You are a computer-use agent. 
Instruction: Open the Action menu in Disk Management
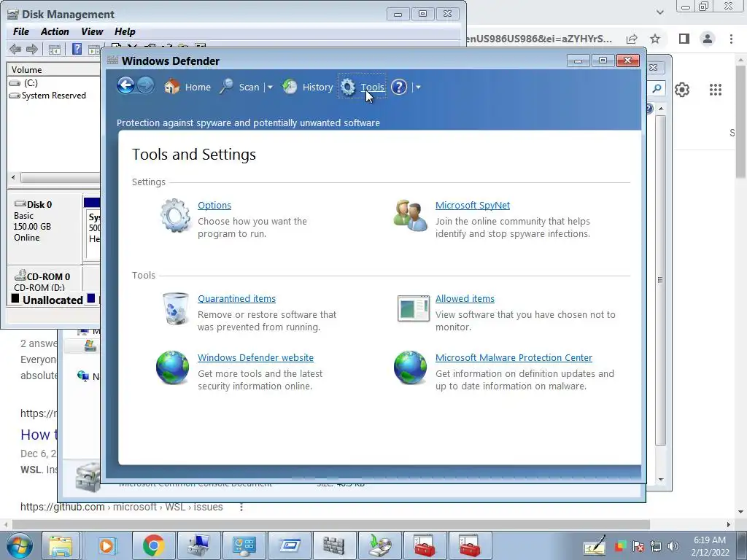[x=55, y=31]
